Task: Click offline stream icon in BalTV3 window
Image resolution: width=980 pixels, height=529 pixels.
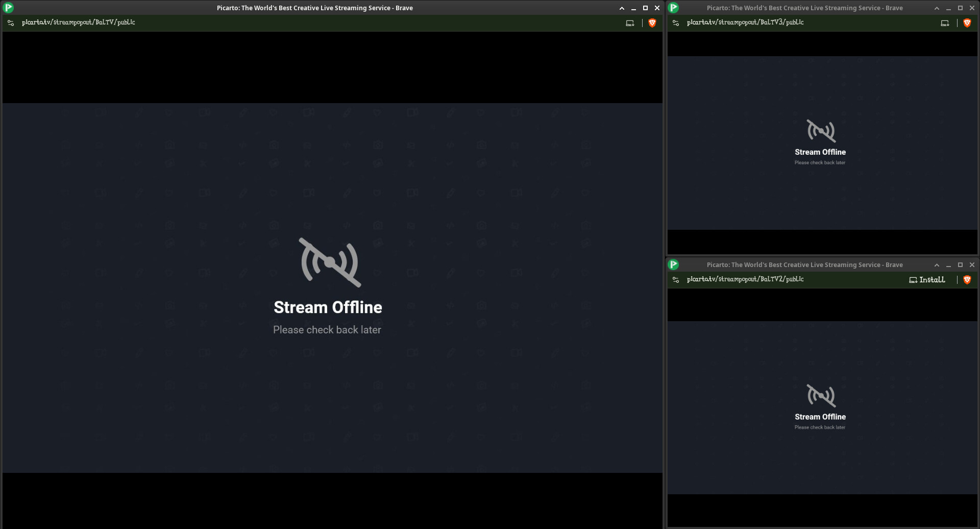Action: click(821, 131)
